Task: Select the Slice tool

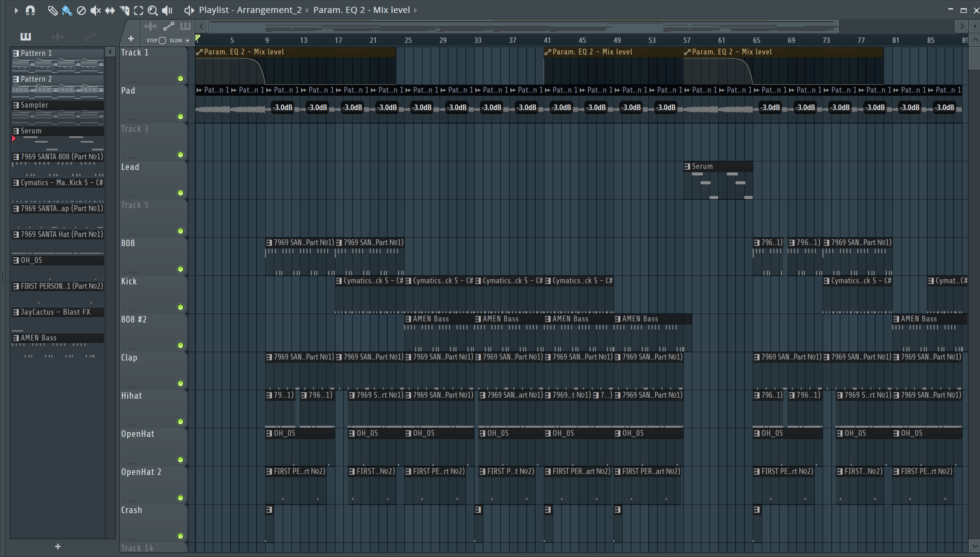Action: click(x=124, y=10)
